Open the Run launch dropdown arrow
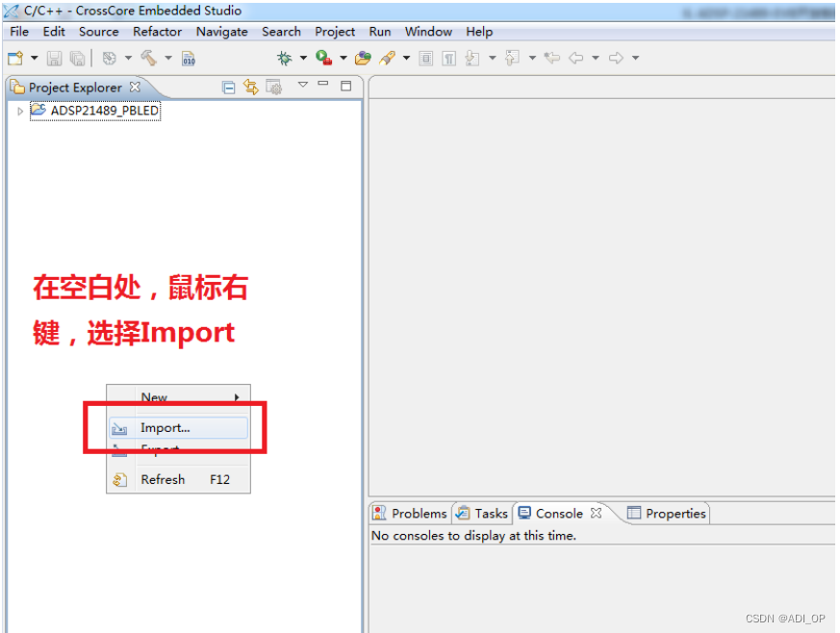Screen dimensions: 840x633 point(344,58)
